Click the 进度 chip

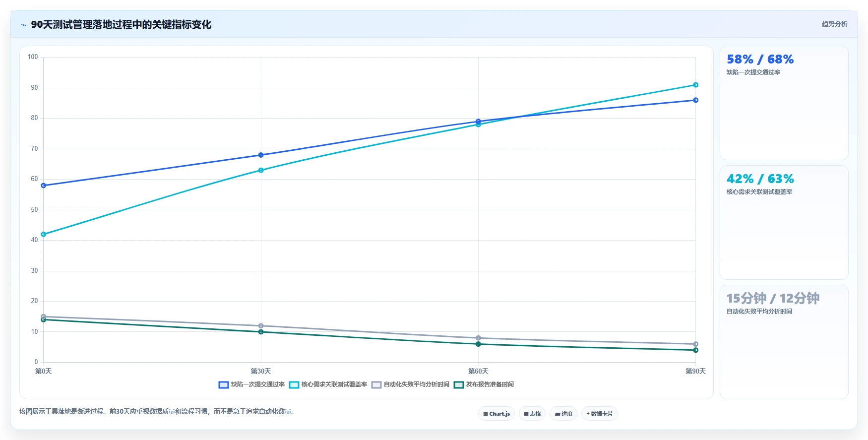pyautogui.click(x=563, y=414)
